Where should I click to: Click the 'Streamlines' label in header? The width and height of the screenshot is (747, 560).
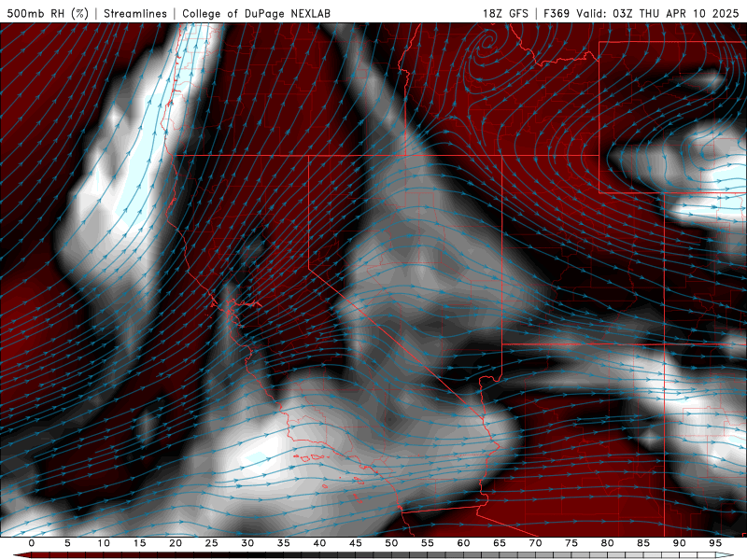(135, 13)
